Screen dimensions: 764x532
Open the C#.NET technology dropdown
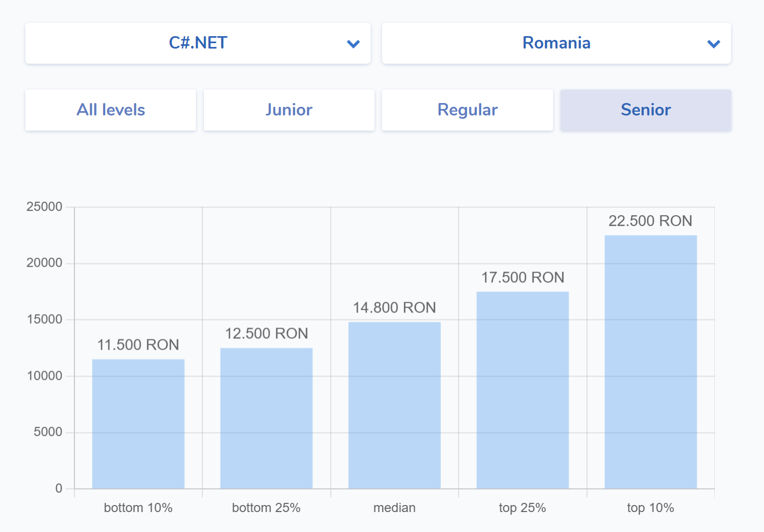click(x=198, y=43)
